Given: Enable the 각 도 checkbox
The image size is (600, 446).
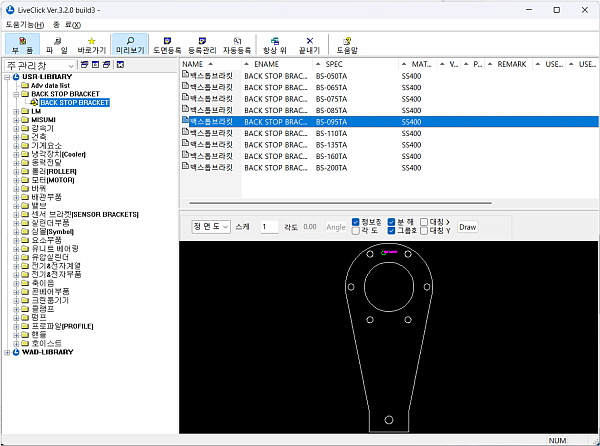Looking at the screenshot, I should pyautogui.click(x=355, y=231).
